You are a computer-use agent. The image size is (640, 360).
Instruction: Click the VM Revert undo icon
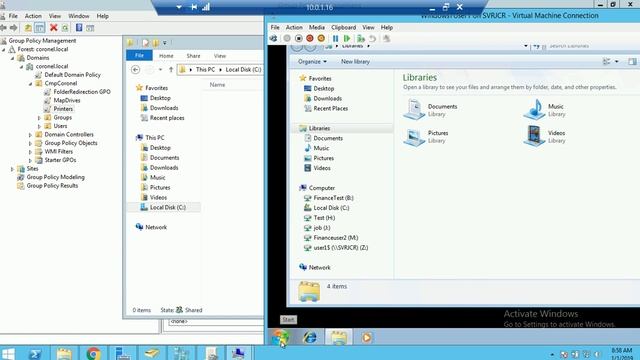coord(372,38)
